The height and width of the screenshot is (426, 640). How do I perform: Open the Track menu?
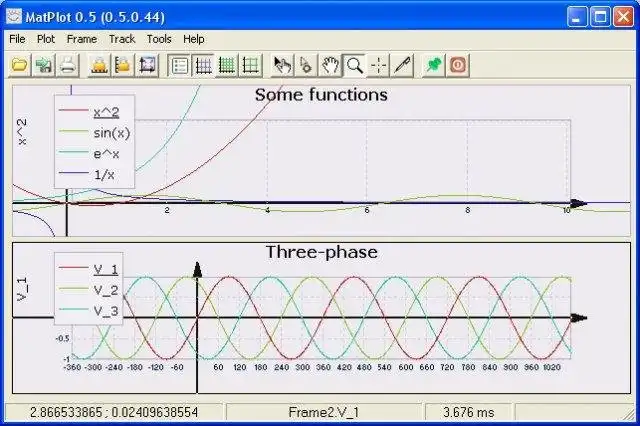pos(122,39)
